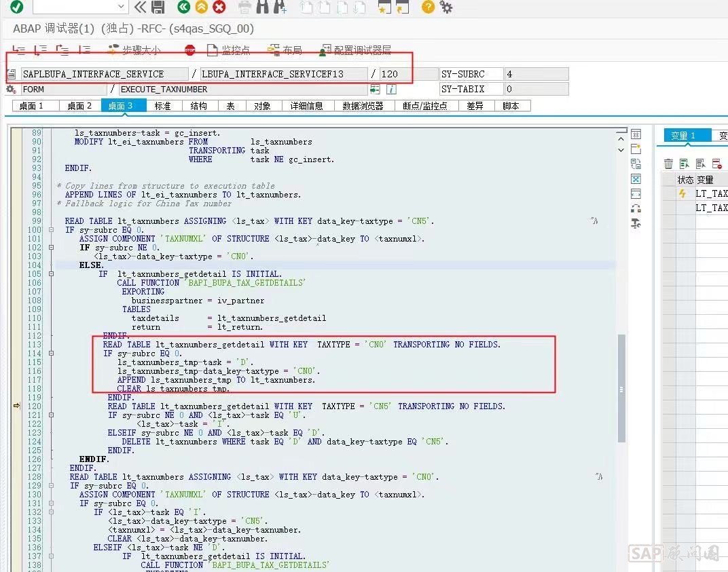Click the Print icon
Screen dimensions: 728x572
(244, 7)
